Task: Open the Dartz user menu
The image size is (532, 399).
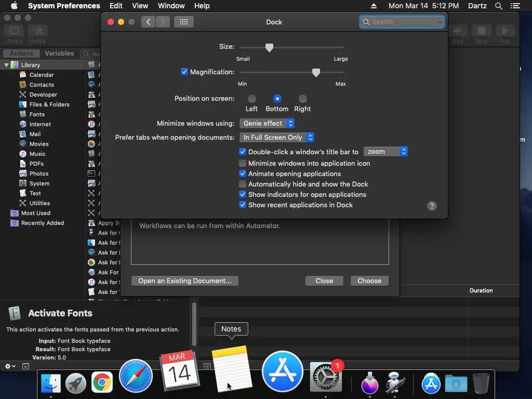Action: coord(477,6)
